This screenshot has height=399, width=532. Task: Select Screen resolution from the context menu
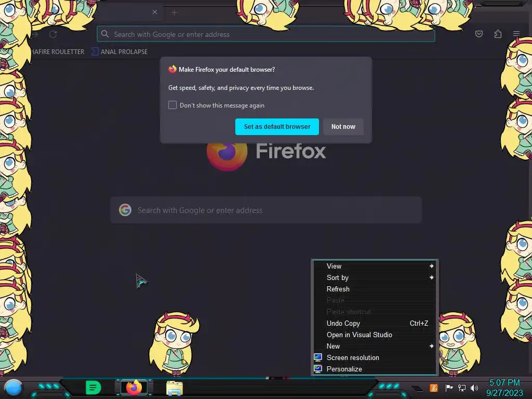pos(375,357)
